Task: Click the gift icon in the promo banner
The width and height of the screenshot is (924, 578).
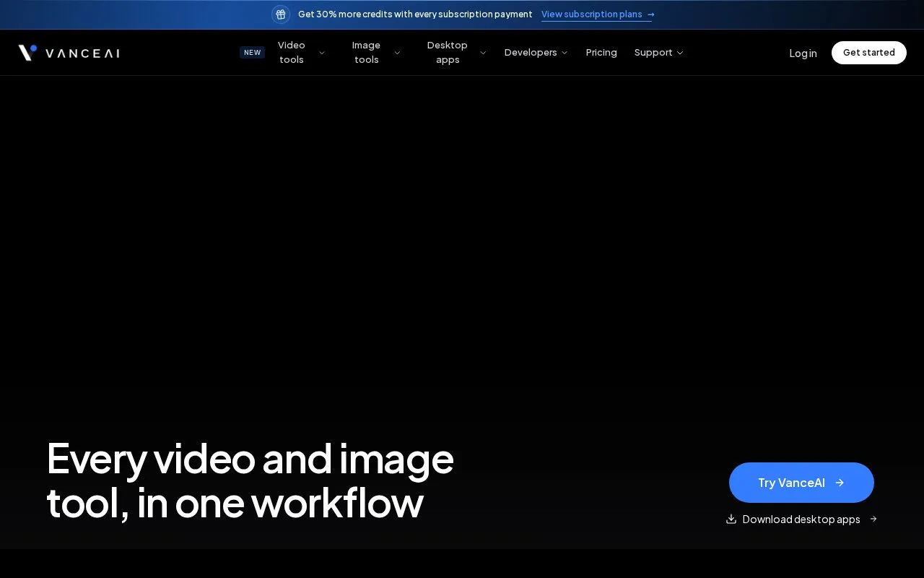Action: pos(281,14)
